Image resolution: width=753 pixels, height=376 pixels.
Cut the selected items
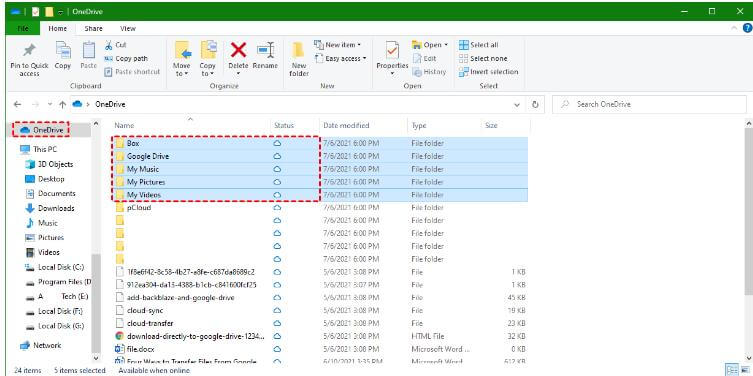[115, 45]
